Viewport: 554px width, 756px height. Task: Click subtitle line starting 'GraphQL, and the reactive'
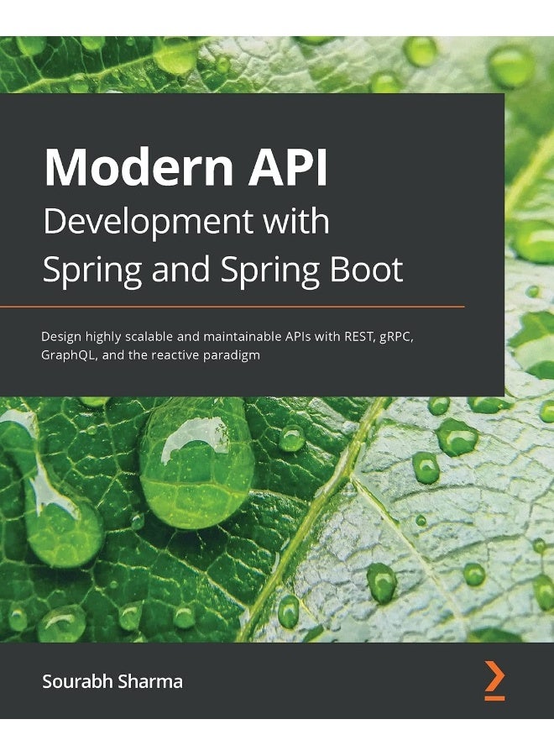(150, 356)
